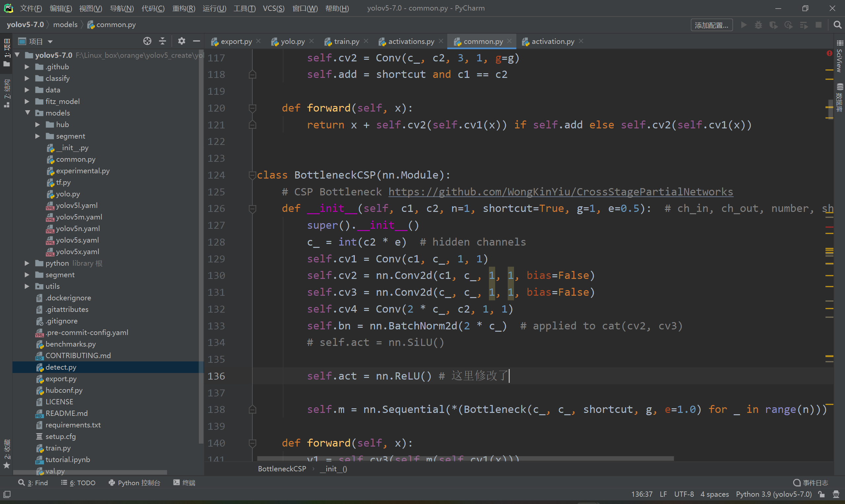Image resolution: width=845 pixels, height=504 pixels.
Task: Collapse all project tree nodes icon
Action: tap(163, 41)
